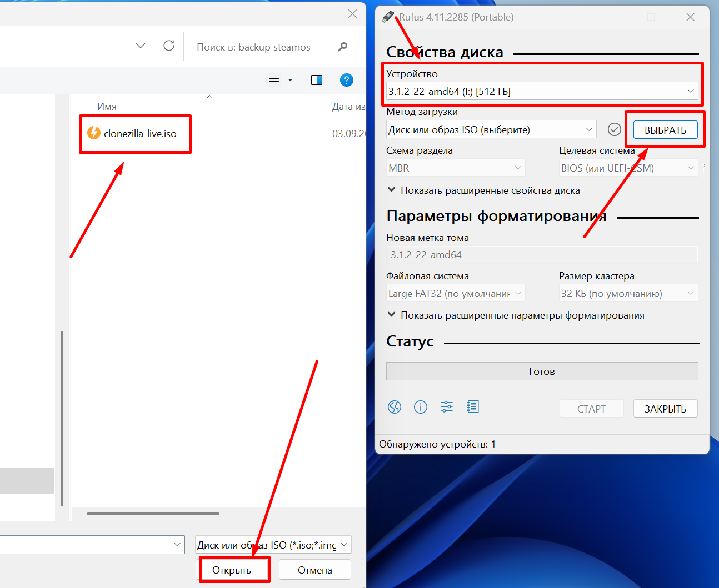
Task: Click the checkmark hash verification icon
Action: [614, 129]
